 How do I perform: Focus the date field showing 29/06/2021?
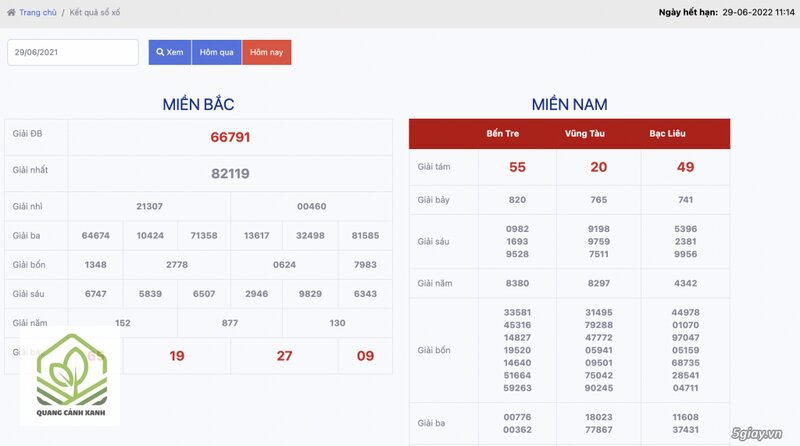coord(73,52)
